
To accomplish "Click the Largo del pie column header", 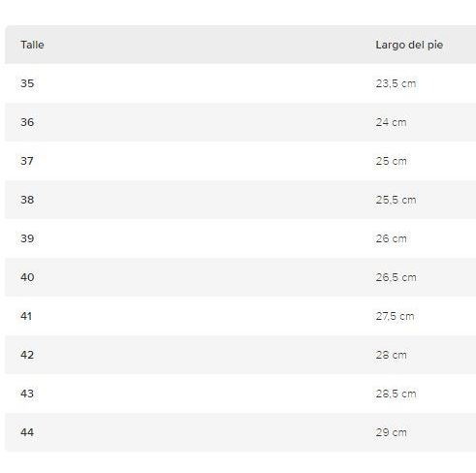I will tap(409, 45).
